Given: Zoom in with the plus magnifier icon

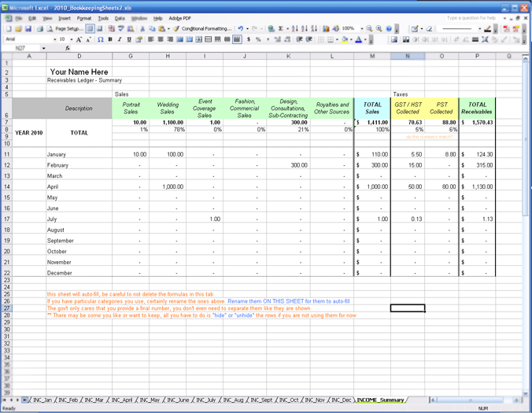Looking at the screenshot, I should (379, 29).
